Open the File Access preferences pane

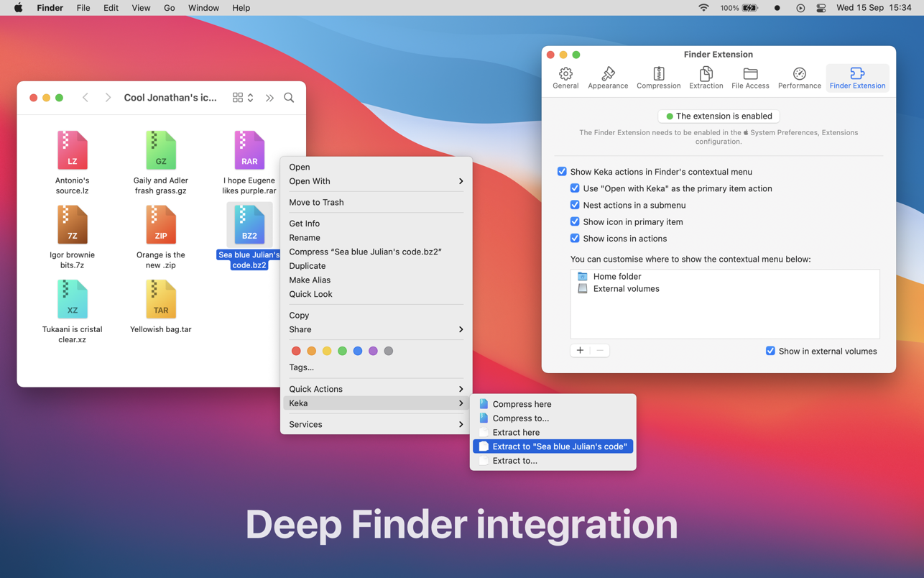(750, 78)
